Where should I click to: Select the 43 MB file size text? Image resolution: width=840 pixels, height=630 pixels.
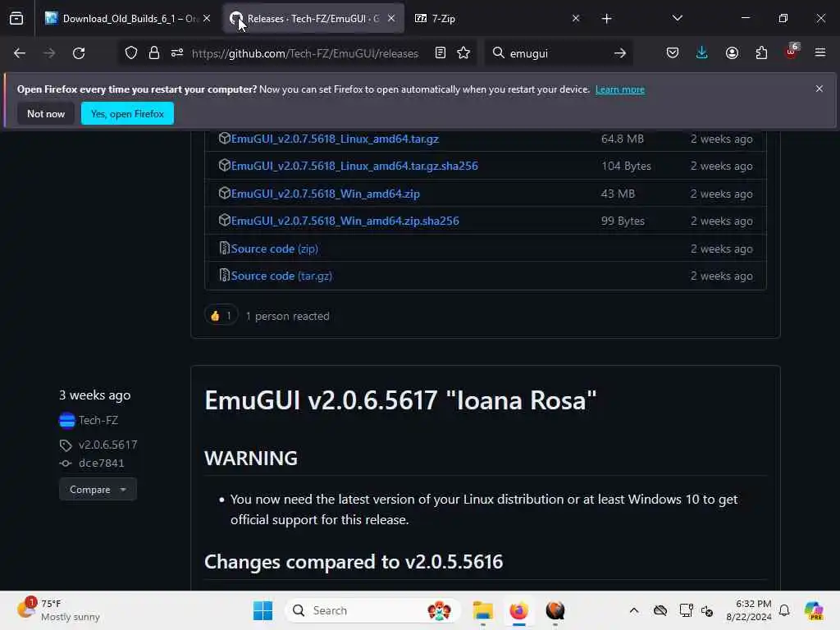click(x=618, y=194)
